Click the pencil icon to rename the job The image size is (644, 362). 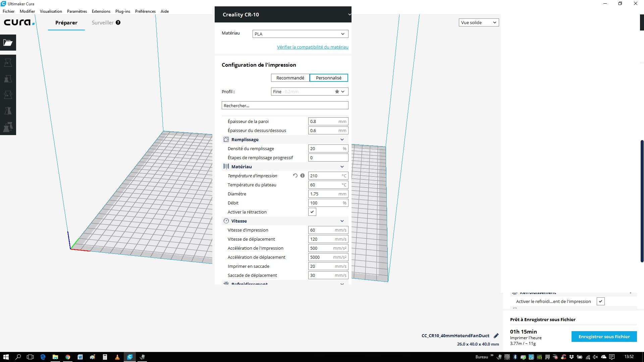(x=496, y=336)
